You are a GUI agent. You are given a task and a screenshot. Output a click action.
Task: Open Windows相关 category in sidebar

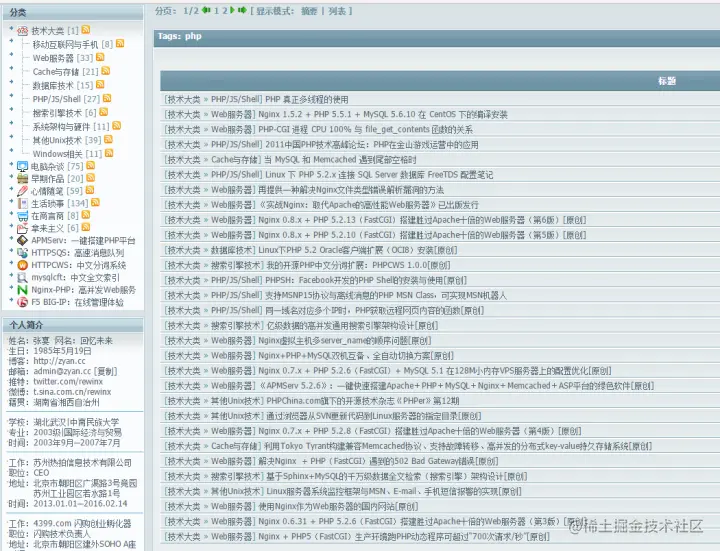pos(57,154)
